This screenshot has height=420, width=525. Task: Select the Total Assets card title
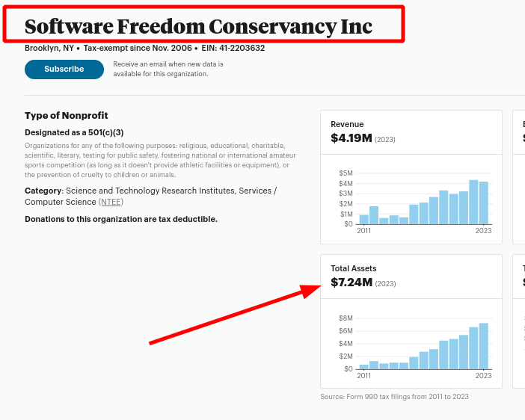354,268
